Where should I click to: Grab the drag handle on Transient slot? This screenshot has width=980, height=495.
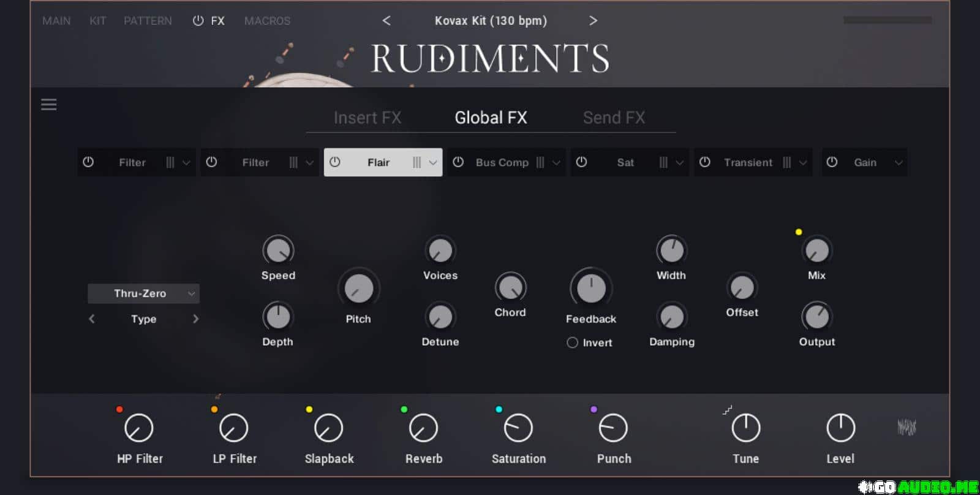[x=787, y=162]
